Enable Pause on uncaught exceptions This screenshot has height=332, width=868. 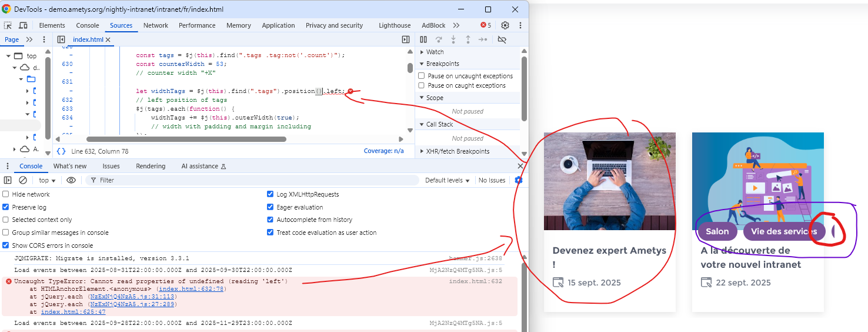pos(421,76)
